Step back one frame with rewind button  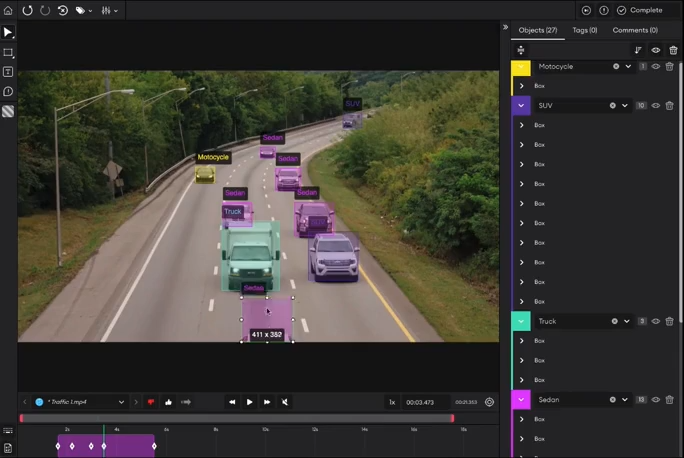click(x=232, y=402)
